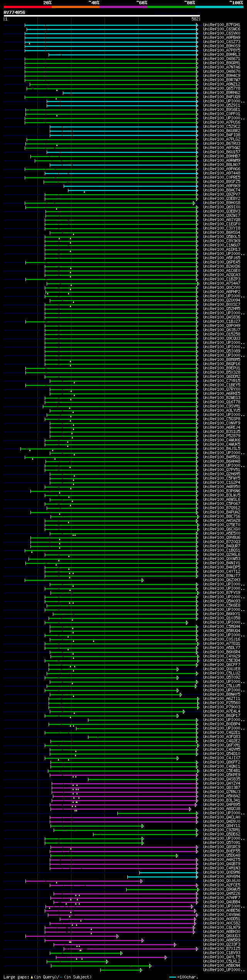
Task: Open hit UniRef100_C7YR15
Action: [x=222, y=381]
